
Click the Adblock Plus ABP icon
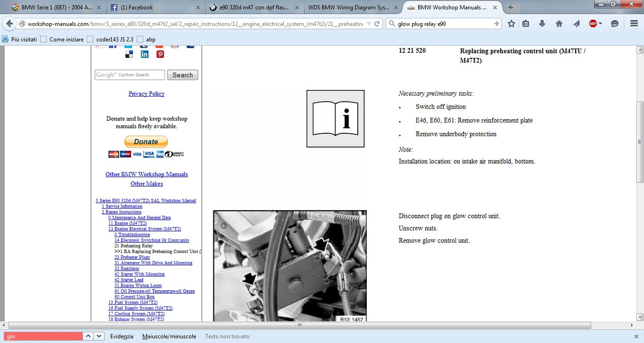(593, 24)
